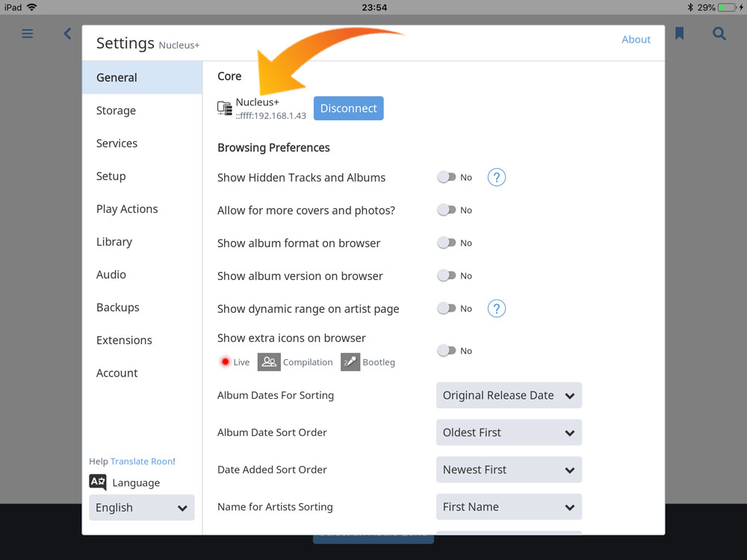Open the Audio settings tab
Screen dimensions: 747x560
click(111, 275)
